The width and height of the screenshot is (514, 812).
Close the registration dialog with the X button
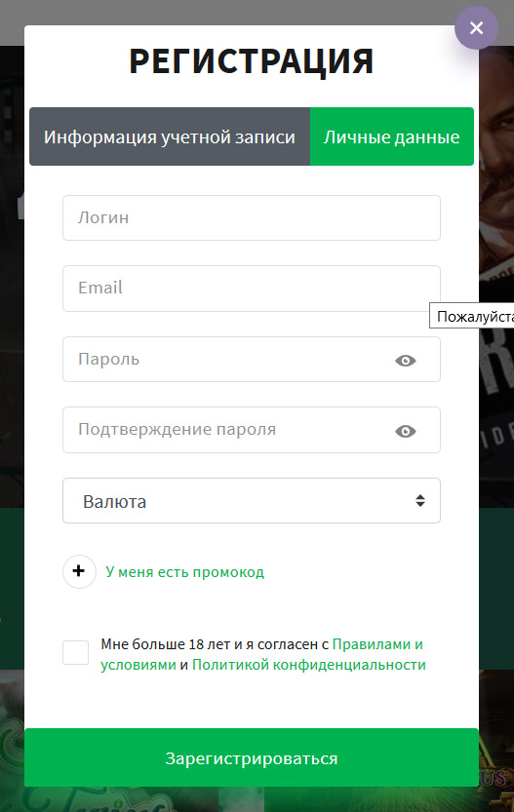476,27
